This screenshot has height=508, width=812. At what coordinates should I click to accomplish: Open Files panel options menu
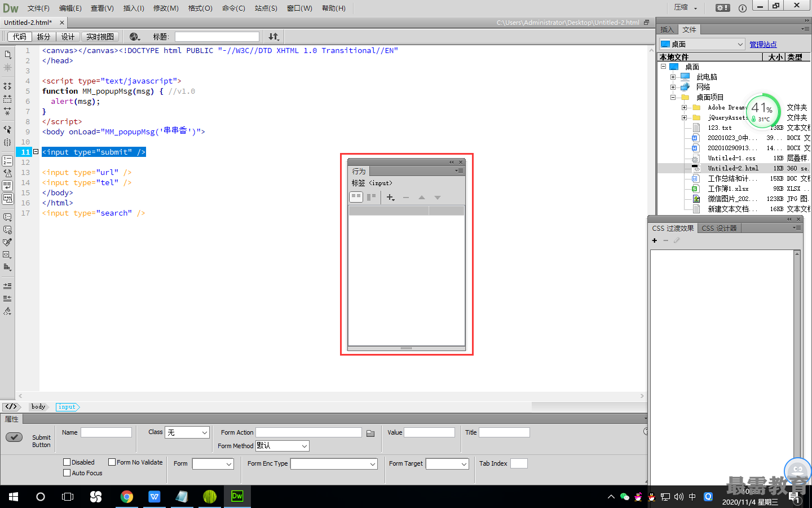805,28
